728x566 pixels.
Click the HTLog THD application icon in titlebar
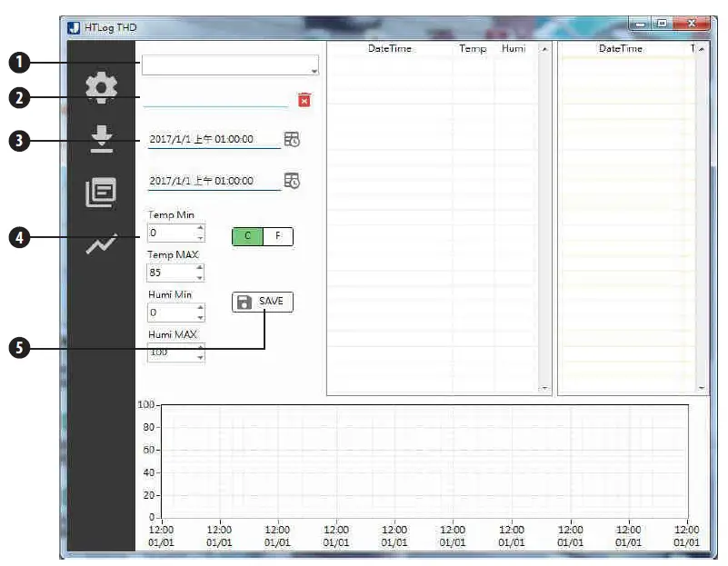click(75, 27)
